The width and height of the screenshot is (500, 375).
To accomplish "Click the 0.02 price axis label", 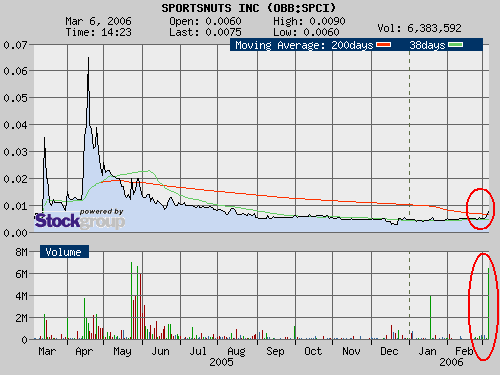I will point(15,179).
